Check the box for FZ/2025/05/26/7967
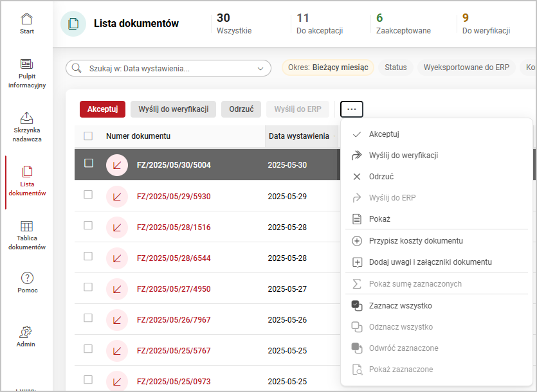 [x=88, y=317]
